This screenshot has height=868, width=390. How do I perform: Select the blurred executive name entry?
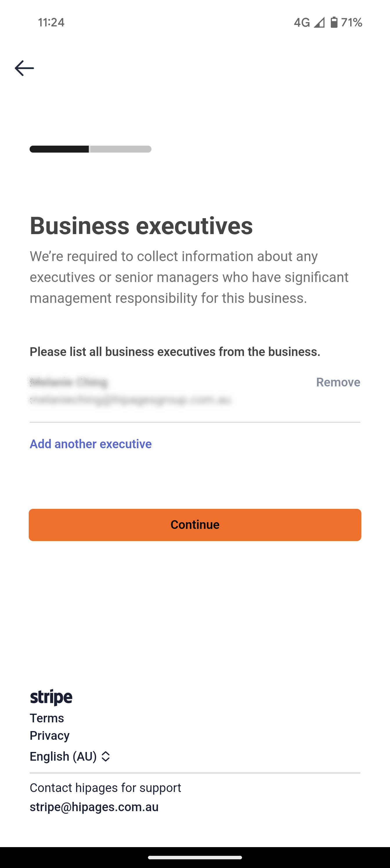click(x=68, y=382)
